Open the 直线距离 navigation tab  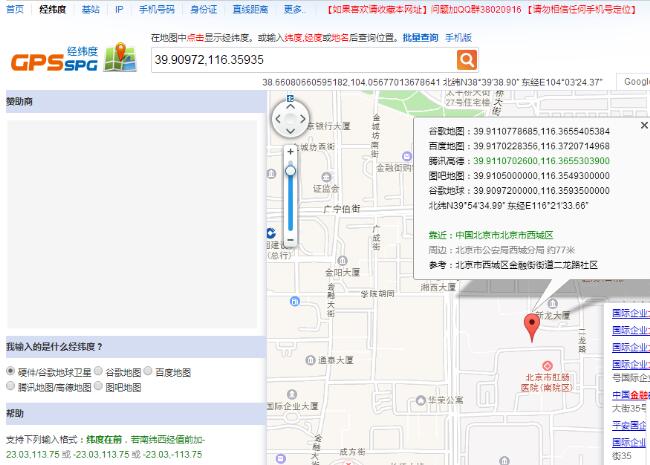point(250,9)
